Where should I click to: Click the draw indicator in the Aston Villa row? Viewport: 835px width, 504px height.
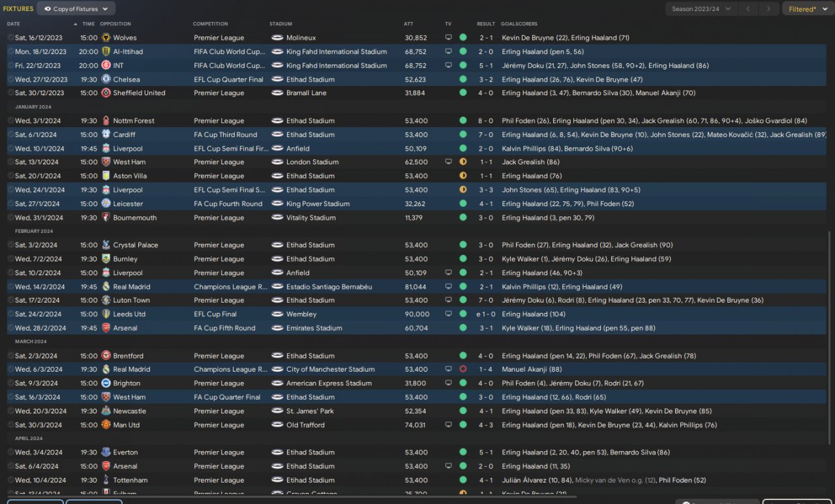point(463,176)
